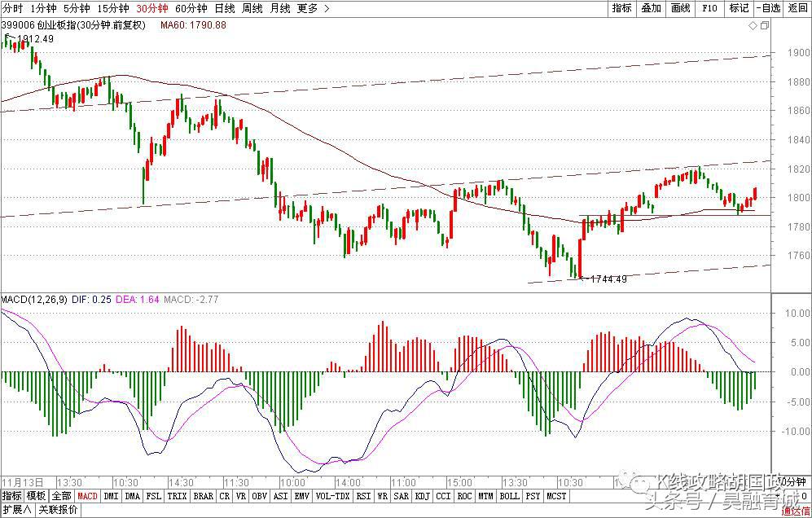Select the 30分钟 period tab
Image resolution: width=812 pixels, height=518 pixels.
(x=152, y=8)
